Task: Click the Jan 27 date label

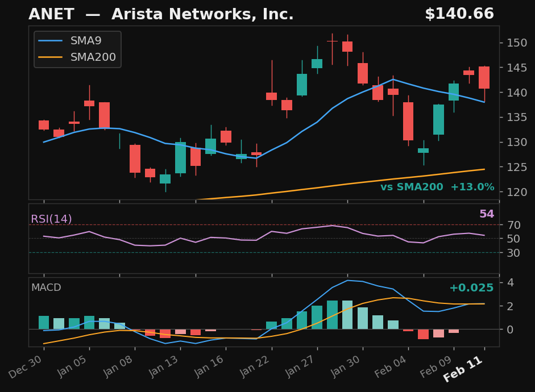Action: click(300, 366)
